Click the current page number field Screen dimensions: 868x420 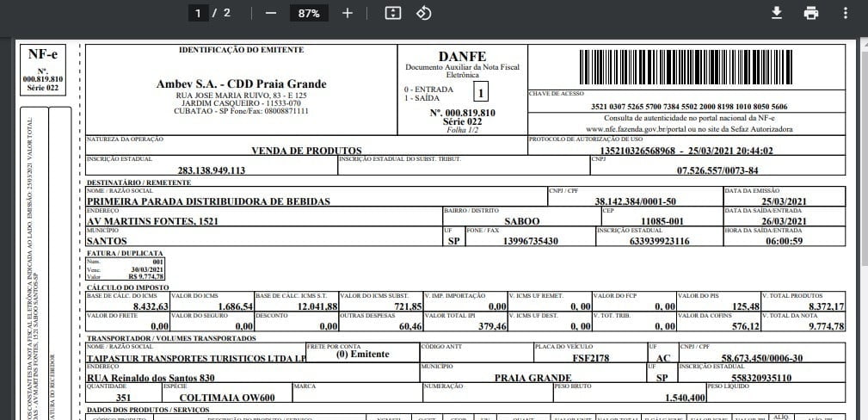199,13
